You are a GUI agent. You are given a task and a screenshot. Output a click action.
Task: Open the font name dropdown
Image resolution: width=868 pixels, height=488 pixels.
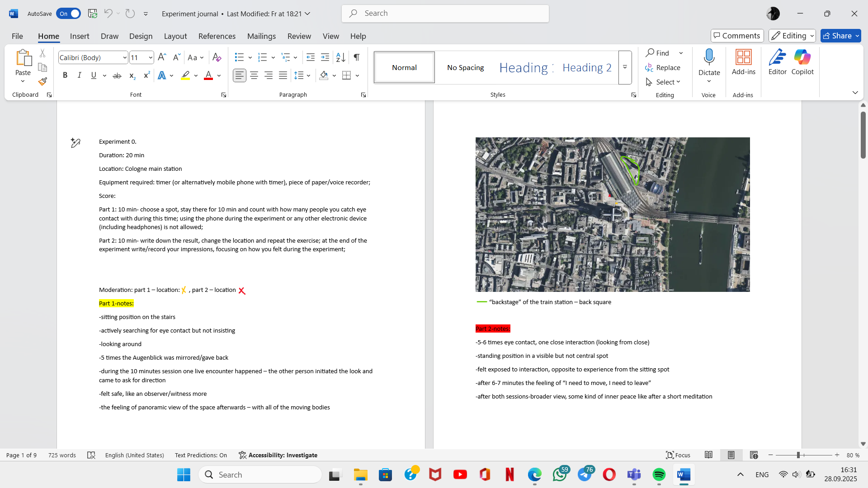tap(125, 58)
